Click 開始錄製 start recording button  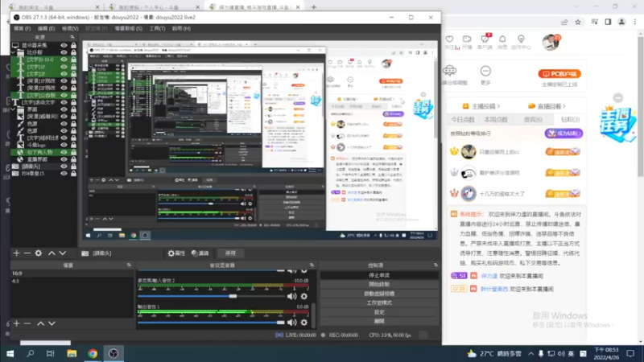click(x=378, y=285)
